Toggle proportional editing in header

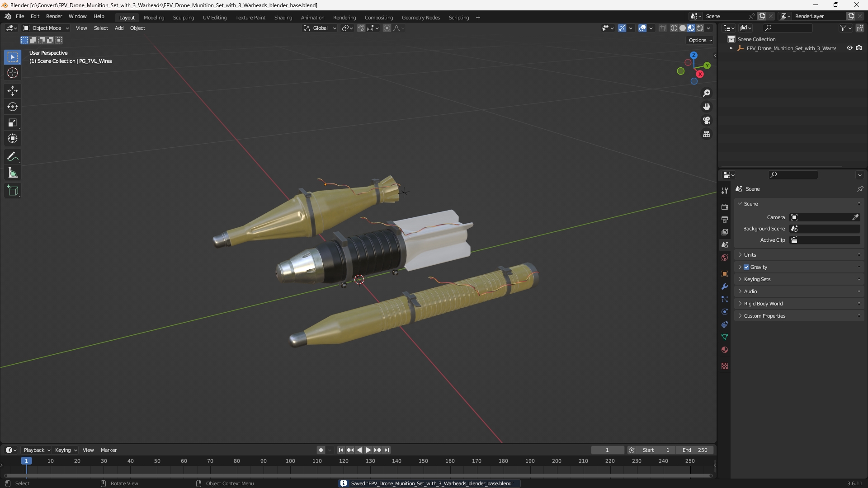pyautogui.click(x=387, y=28)
